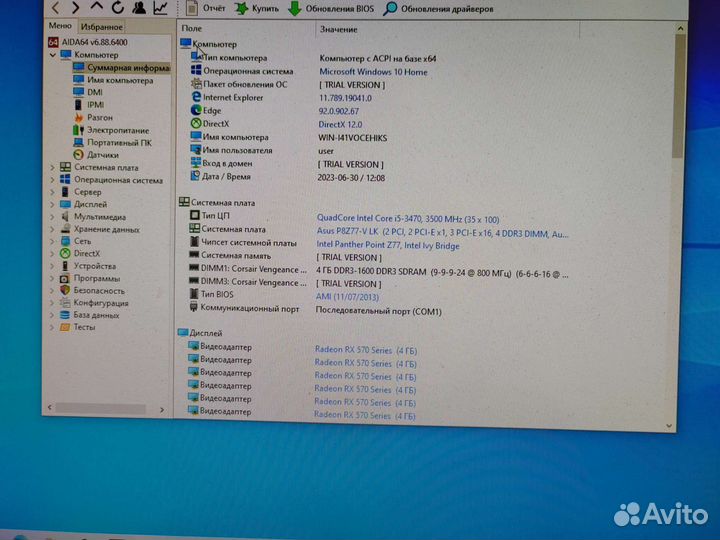Click the Безопасность shield icon in the tree
The width and height of the screenshot is (720, 540).
pos(65,290)
